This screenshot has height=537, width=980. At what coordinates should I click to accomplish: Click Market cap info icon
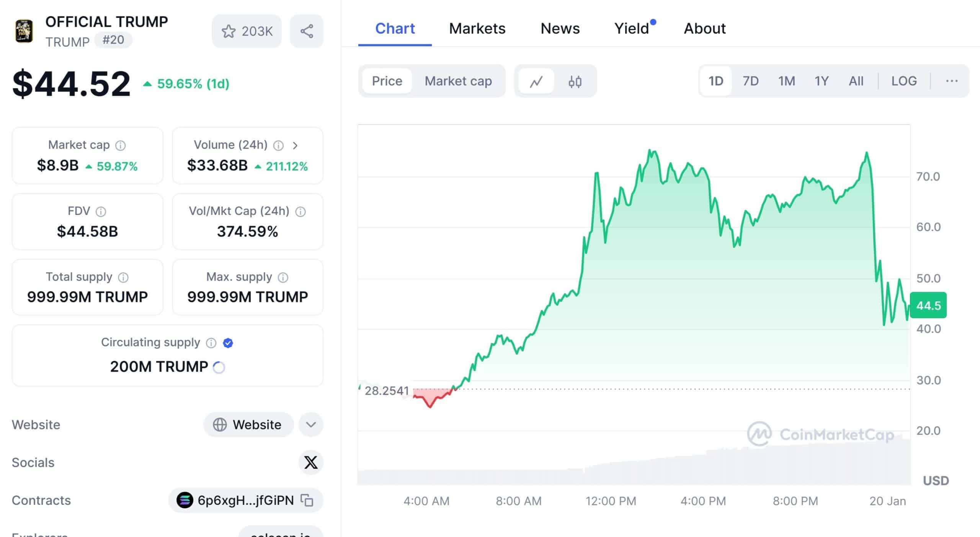[x=121, y=145]
